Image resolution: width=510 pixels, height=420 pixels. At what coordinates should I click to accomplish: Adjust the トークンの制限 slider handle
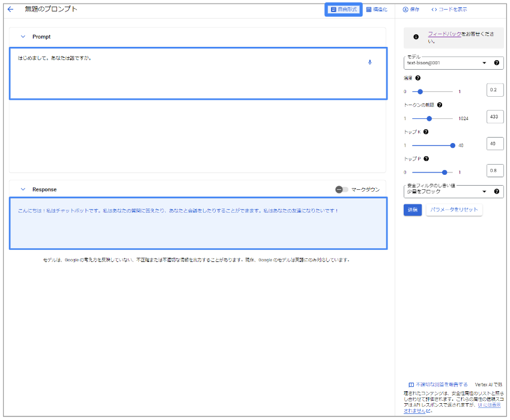click(430, 119)
